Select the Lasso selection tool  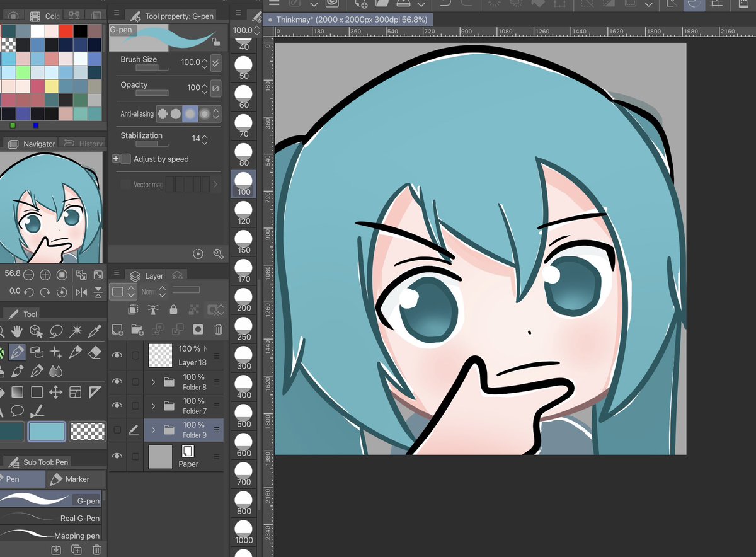[x=56, y=331]
